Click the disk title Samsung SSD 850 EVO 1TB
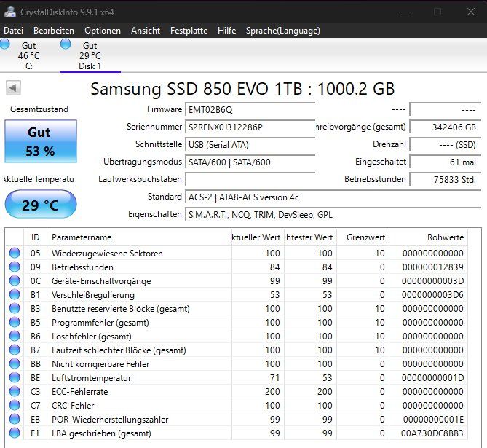The image size is (487, 448). point(242,89)
